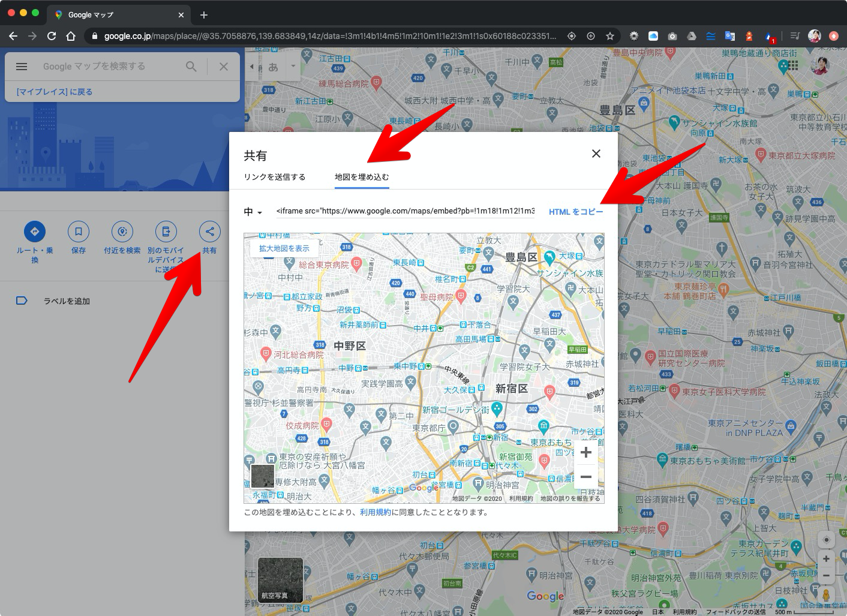Open the 中 map size dropdown
Screen dimensions: 847x616
(x=253, y=212)
